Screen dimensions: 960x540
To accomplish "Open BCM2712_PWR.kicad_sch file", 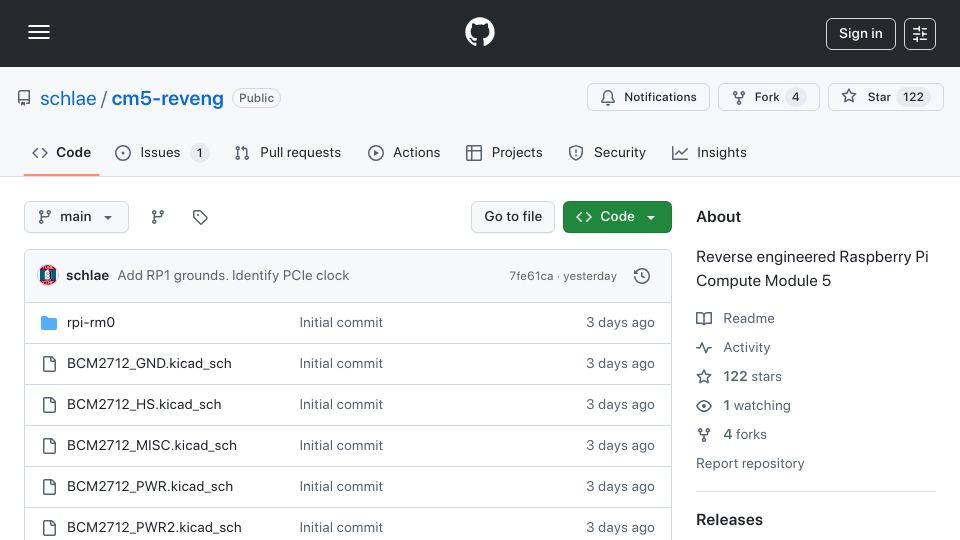I will tap(150, 487).
